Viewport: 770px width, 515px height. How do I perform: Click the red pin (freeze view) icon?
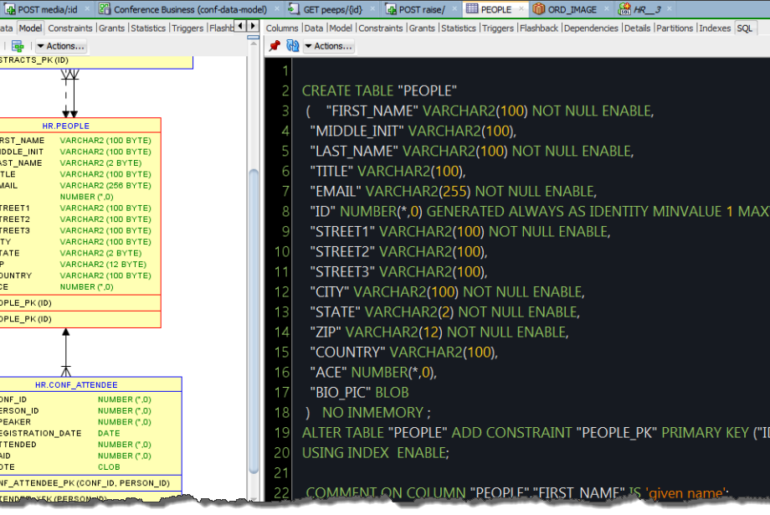tap(275, 46)
